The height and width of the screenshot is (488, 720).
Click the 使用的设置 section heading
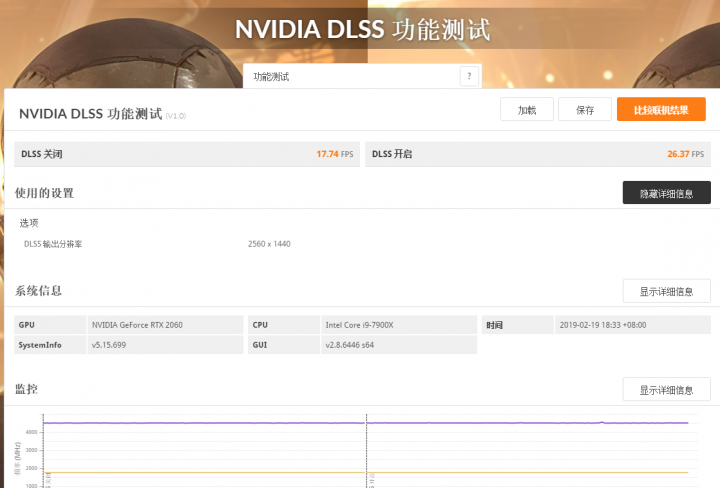(45, 193)
